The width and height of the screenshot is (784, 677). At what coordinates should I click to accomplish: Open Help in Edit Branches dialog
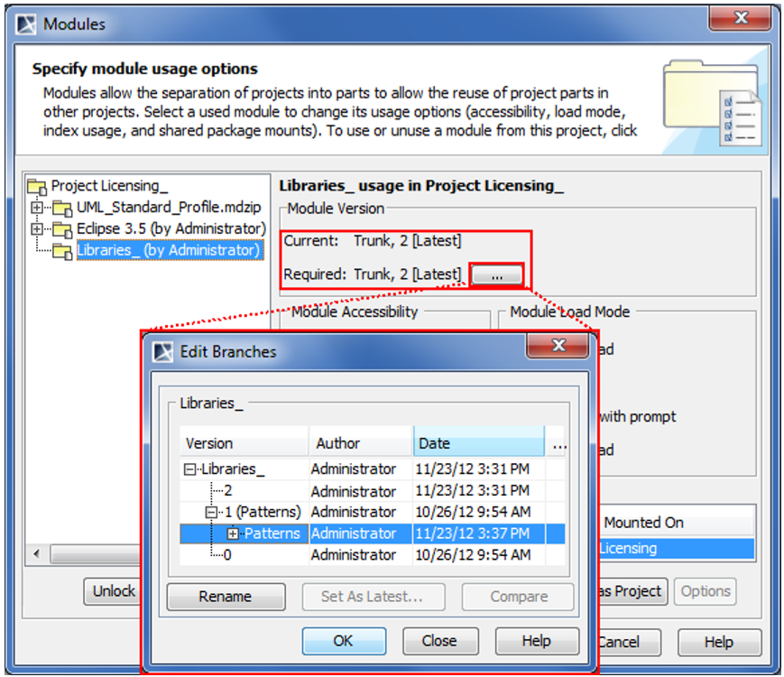pyautogui.click(x=537, y=641)
